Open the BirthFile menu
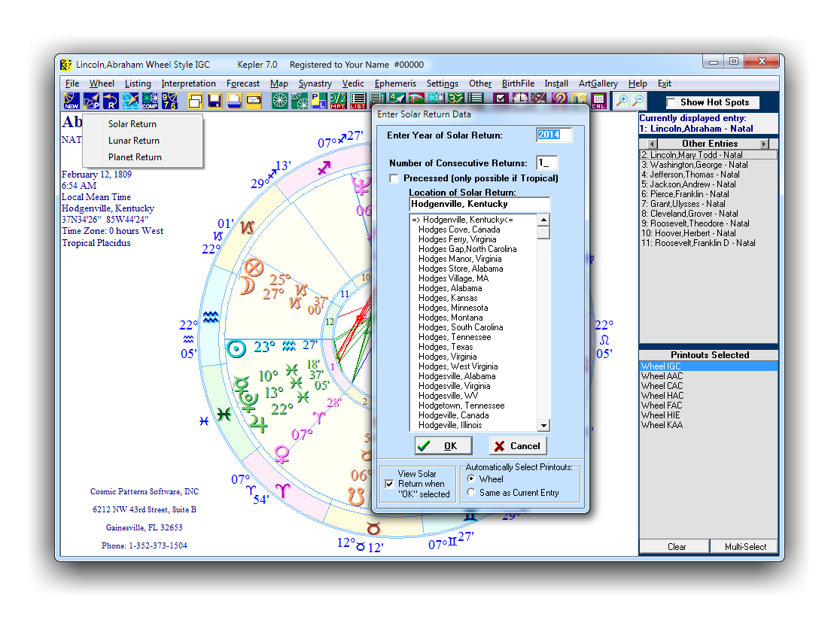The width and height of the screenshot is (837, 644). pos(518,84)
